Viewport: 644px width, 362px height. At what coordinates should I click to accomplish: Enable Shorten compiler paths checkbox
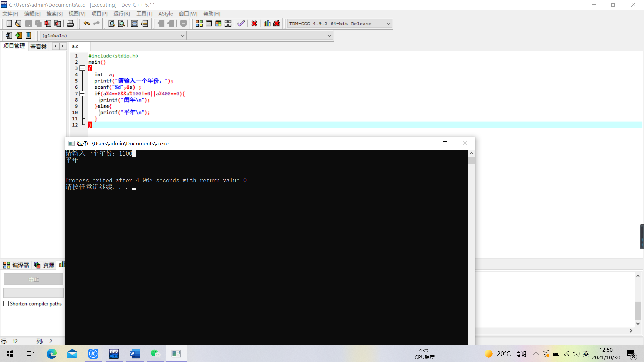tap(6, 304)
